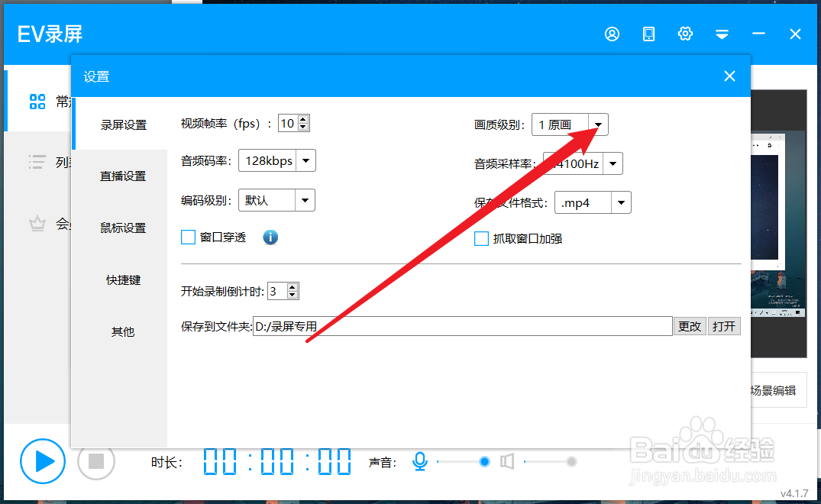The width and height of the screenshot is (821, 504).
Task: Open the user account icon in title bar
Action: click(612, 34)
